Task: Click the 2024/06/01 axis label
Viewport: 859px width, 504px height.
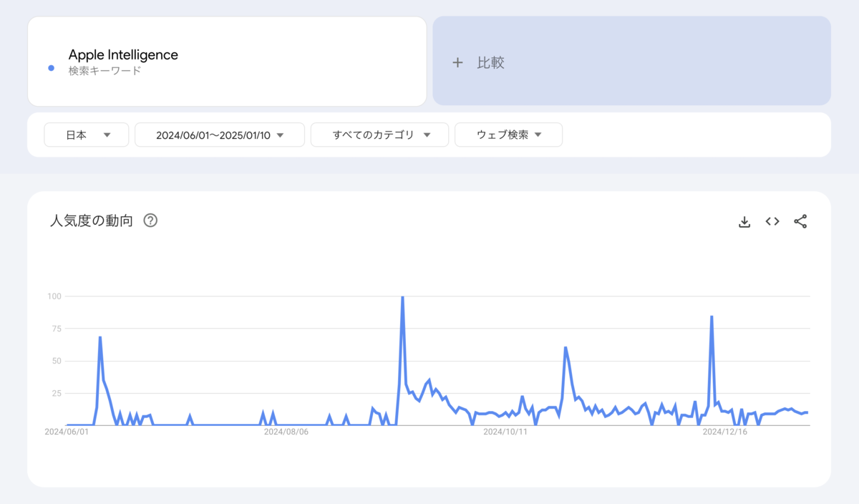Action: coord(67,432)
